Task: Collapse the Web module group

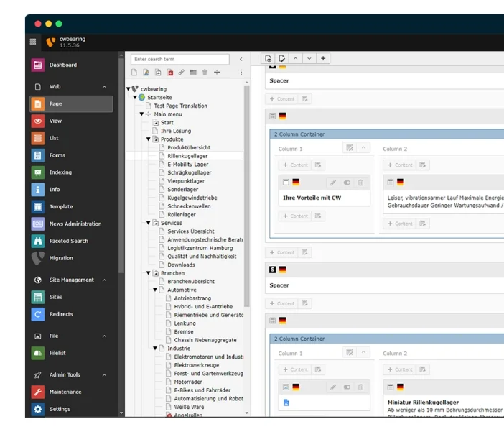Action: click(x=104, y=87)
